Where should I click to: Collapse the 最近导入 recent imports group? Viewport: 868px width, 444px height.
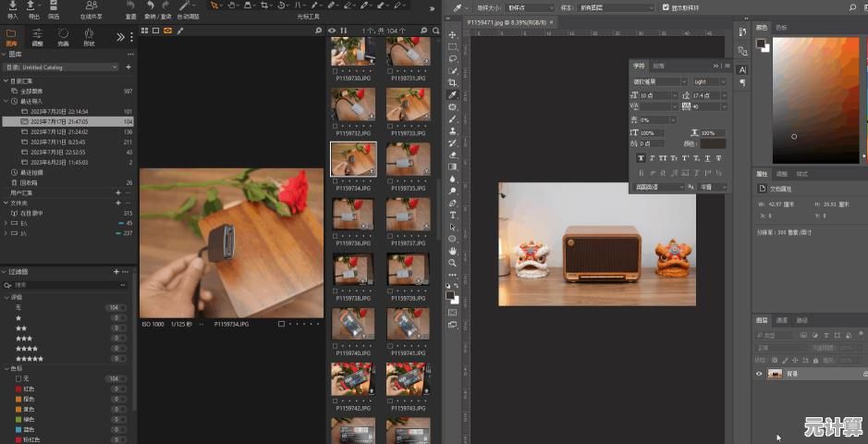(6, 102)
